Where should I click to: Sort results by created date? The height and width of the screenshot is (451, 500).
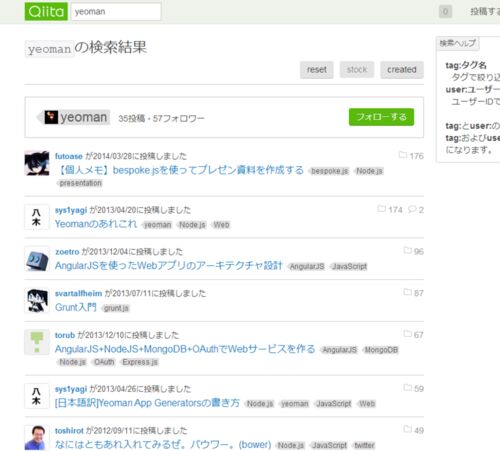click(402, 70)
